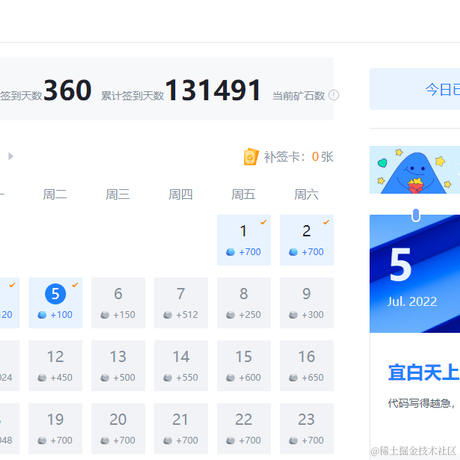Click the grey ore icon on day 22
This screenshot has height=460, width=460.
230,440
